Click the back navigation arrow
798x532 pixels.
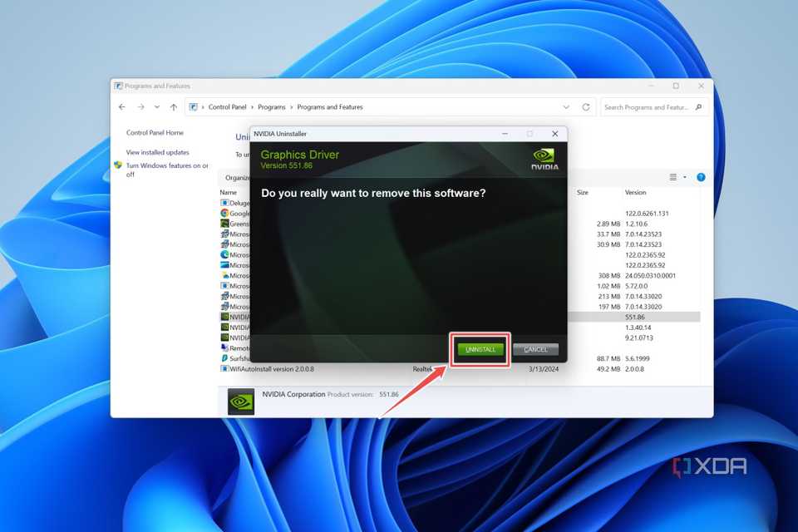click(x=121, y=106)
